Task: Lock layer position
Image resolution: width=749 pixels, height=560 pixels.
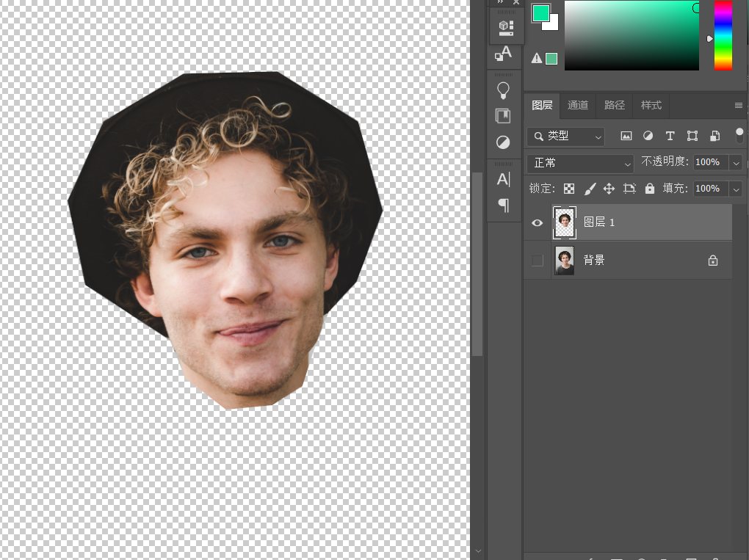Action: click(x=609, y=189)
